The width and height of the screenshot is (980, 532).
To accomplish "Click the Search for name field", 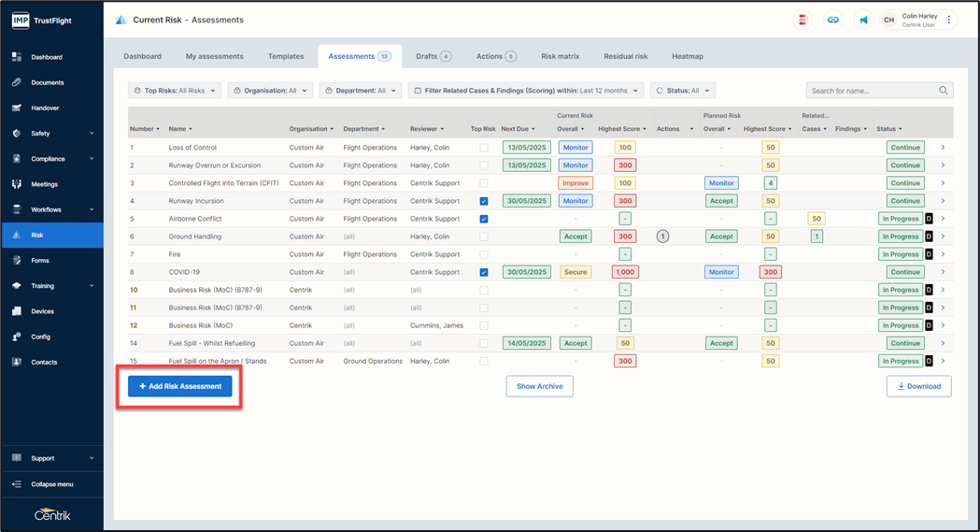I will (872, 91).
